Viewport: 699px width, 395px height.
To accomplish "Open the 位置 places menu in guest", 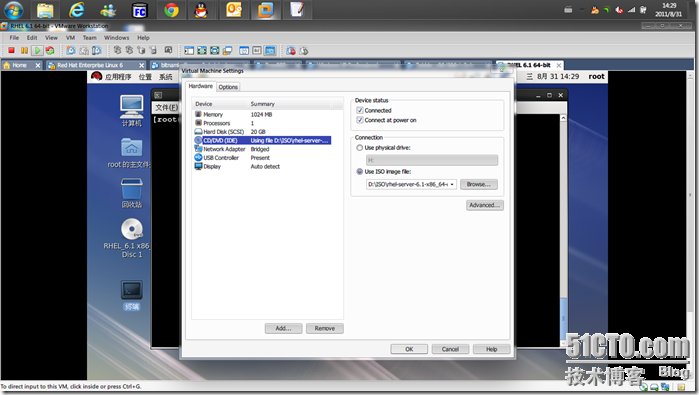I will click(x=145, y=77).
